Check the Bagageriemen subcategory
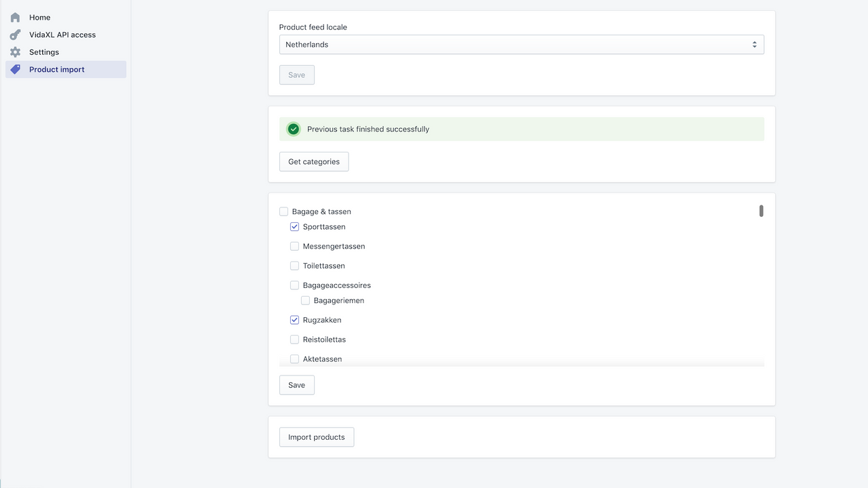 (x=305, y=300)
